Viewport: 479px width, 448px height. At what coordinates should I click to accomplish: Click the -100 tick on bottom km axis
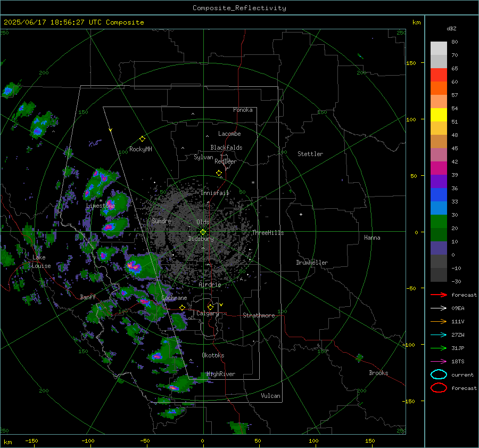tap(88, 441)
